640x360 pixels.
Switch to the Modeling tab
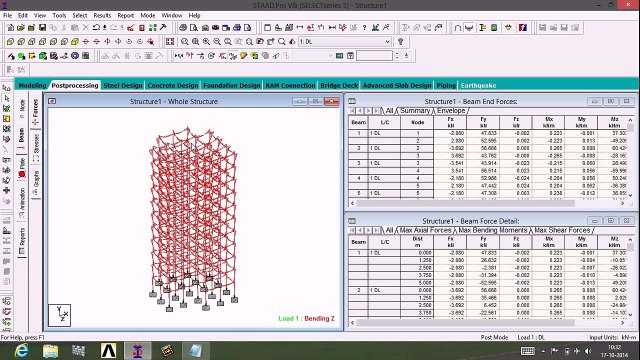coord(32,85)
